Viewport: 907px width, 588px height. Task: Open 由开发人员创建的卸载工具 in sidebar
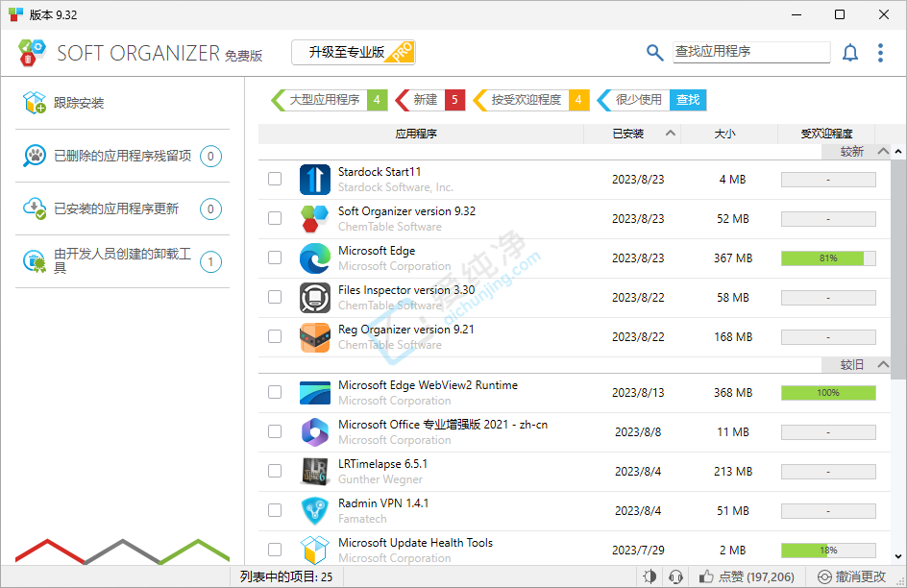pos(122,261)
